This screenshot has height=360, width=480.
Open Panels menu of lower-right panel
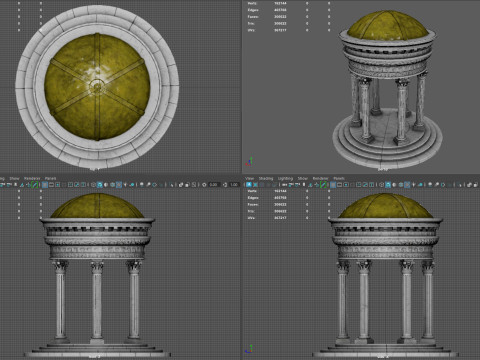[x=339, y=178]
